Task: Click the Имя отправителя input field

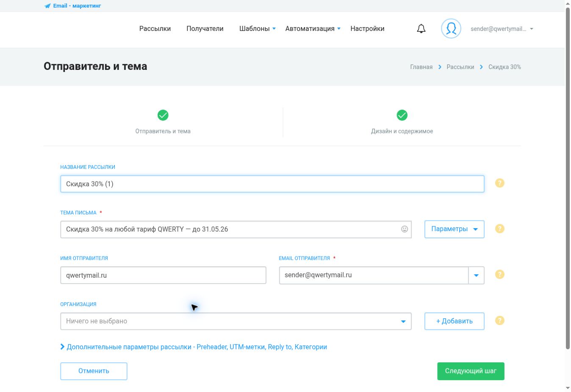Action: point(163,275)
